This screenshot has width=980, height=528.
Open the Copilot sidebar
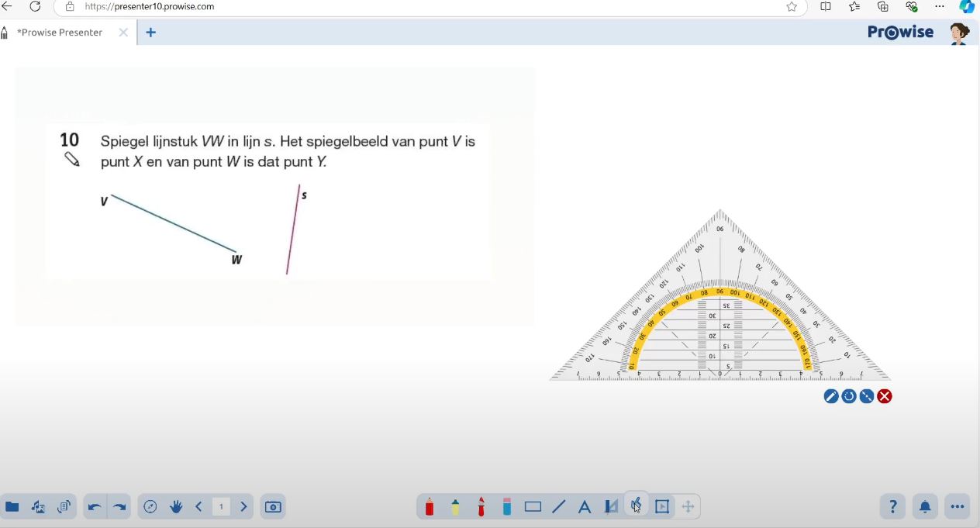(x=967, y=7)
